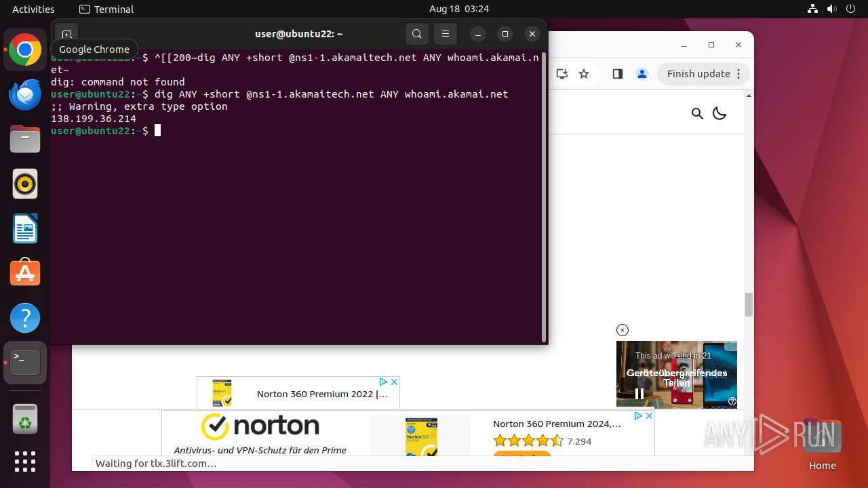Screen dimensions: 868x488
Task: Click the Chrome scrollbar up arrow
Action: 749,96
